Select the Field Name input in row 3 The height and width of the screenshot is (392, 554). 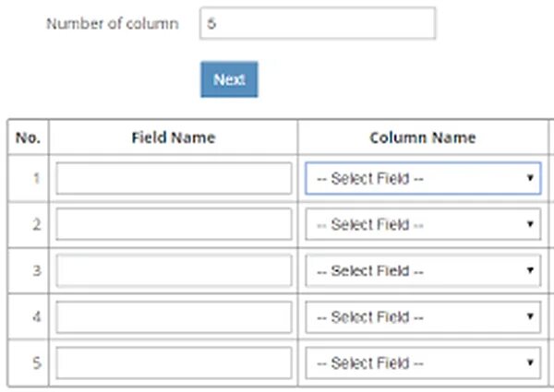click(x=174, y=270)
